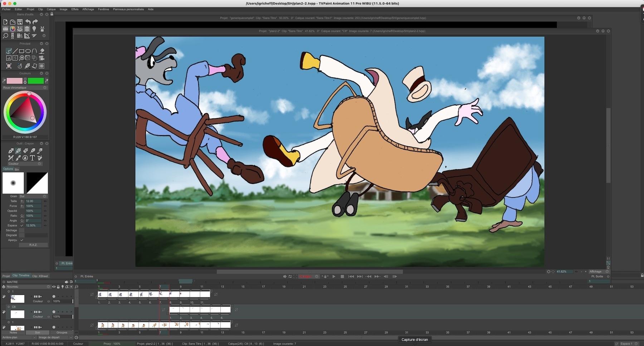The height and width of the screenshot is (346, 644).
Task: Click the skull and crossbones clear icon
Action: (9, 66)
